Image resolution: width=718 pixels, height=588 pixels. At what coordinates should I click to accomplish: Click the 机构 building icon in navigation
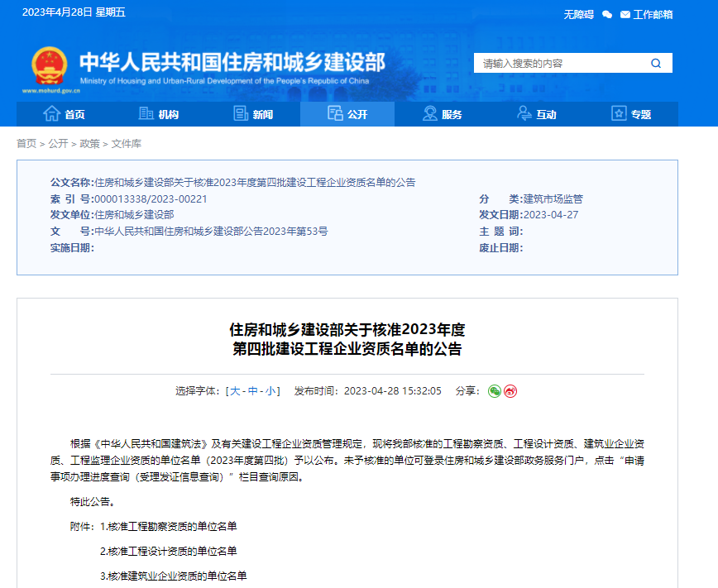coord(144,115)
